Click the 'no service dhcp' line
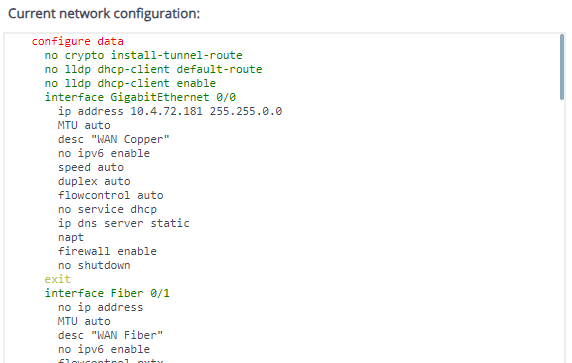 (107, 209)
